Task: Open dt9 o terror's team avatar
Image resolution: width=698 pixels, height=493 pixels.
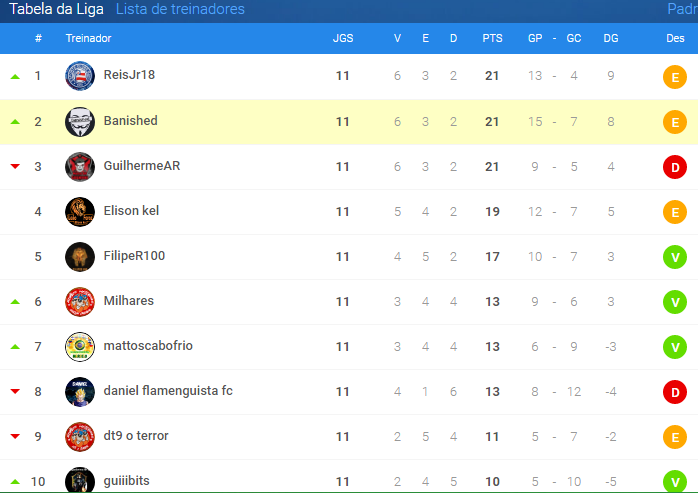Action: tap(80, 437)
